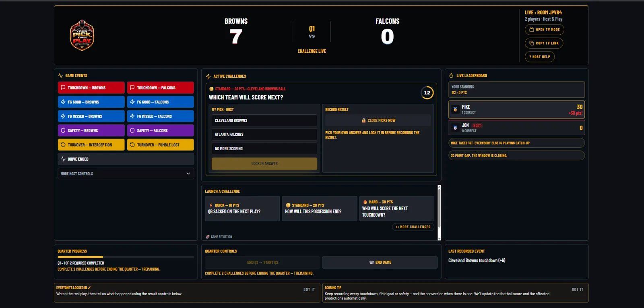
Task: Click bolt icon on FG Missed – Browns
Action: [x=63, y=116]
